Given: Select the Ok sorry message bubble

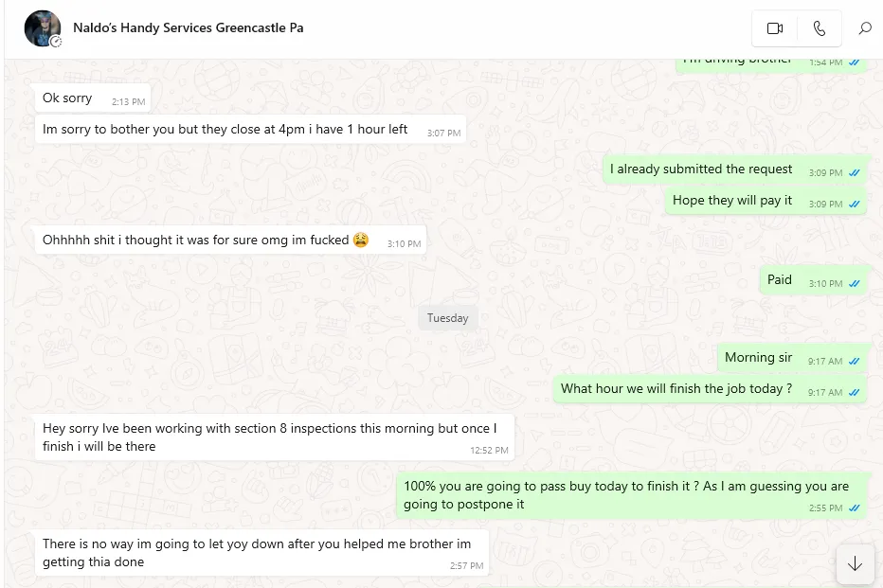Looking at the screenshot, I should pos(66,98).
